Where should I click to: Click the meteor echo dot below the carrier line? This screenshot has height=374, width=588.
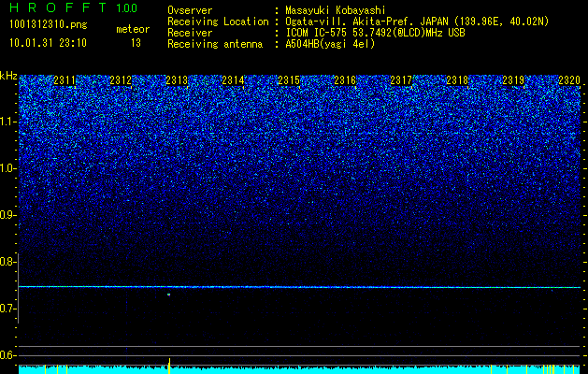point(169,295)
